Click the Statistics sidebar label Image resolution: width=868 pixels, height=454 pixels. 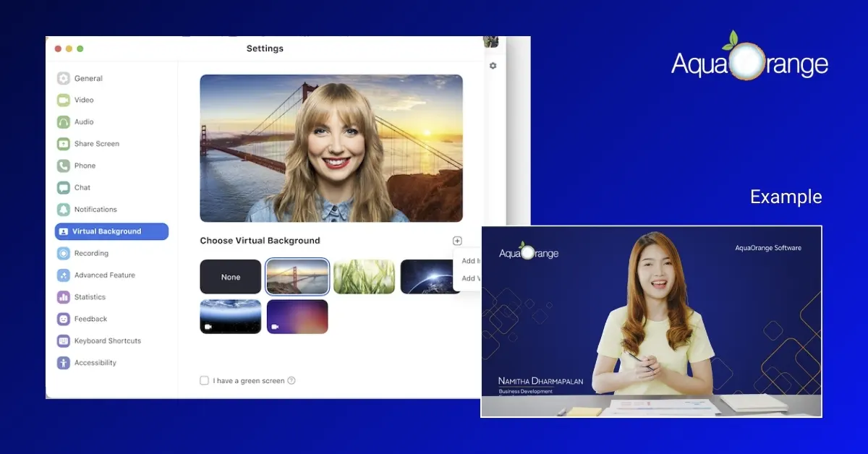point(90,297)
